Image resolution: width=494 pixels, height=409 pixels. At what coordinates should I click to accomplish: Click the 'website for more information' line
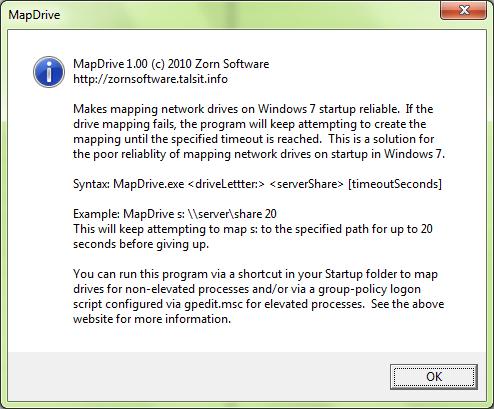pyautogui.click(x=152, y=319)
